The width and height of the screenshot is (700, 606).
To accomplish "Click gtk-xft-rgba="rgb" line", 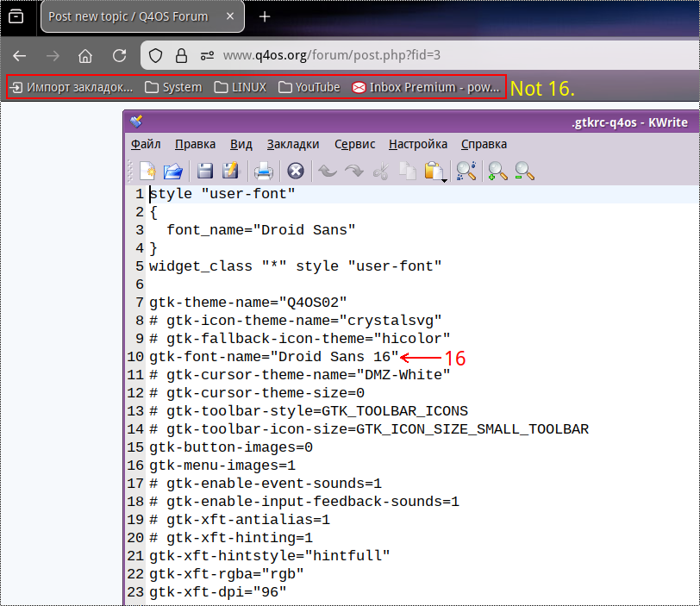I will (x=227, y=573).
